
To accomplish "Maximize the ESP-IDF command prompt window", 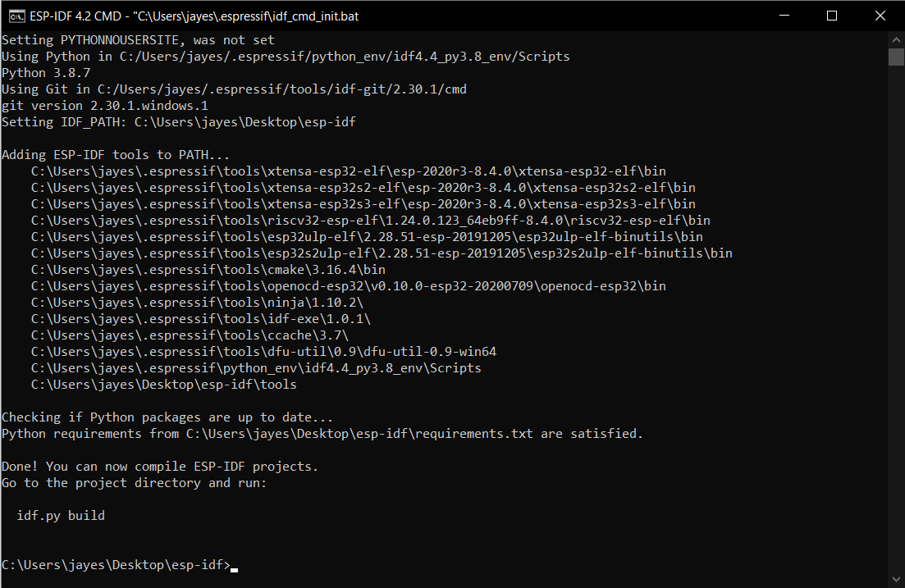I will [x=832, y=16].
